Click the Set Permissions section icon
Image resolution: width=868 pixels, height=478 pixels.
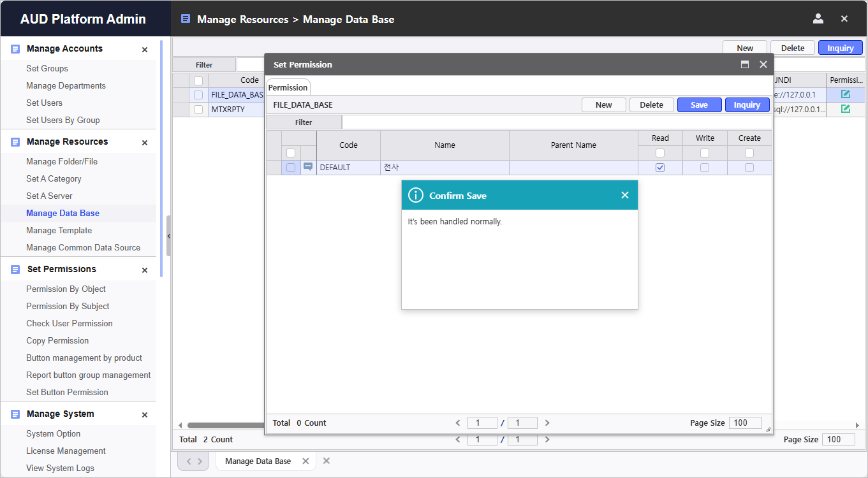coord(15,269)
